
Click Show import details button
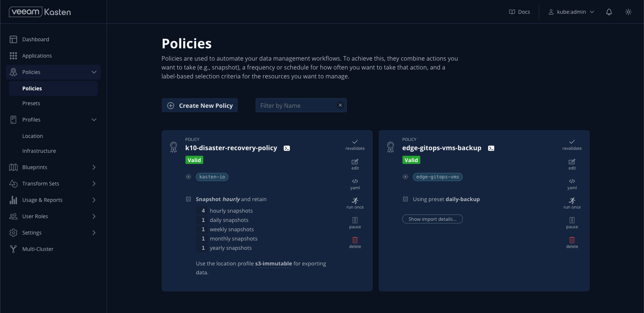click(x=432, y=219)
